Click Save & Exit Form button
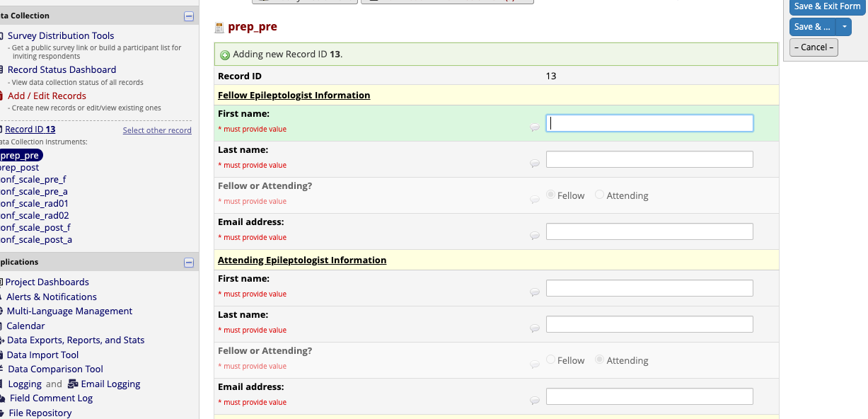This screenshot has width=868, height=419. pyautogui.click(x=827, y=6)
